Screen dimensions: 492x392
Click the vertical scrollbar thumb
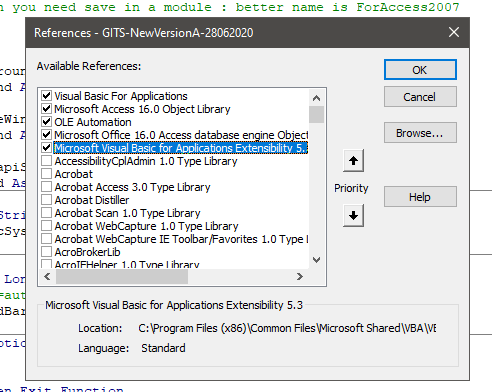316,115
